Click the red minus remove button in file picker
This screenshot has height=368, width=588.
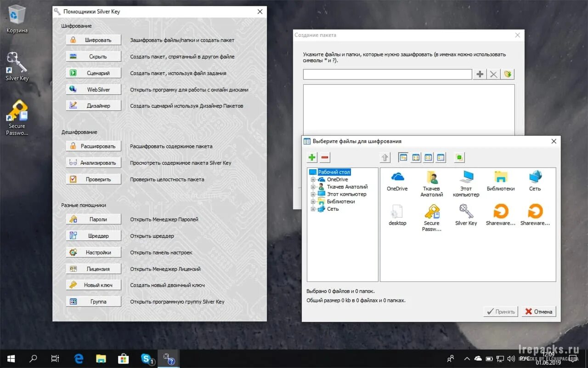[x=325, y=157]
